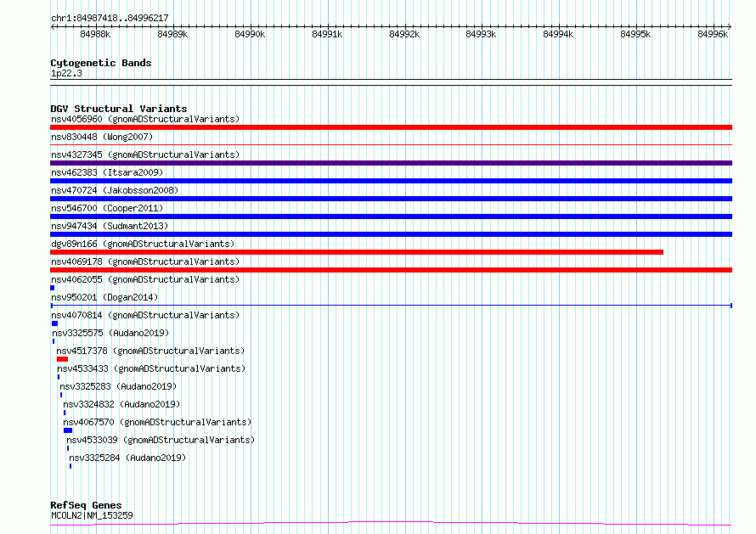This screenshot has height=534, width=756.
Task: Select the nsv3325284 (Audano2019) label
Action: coord(127,458)
